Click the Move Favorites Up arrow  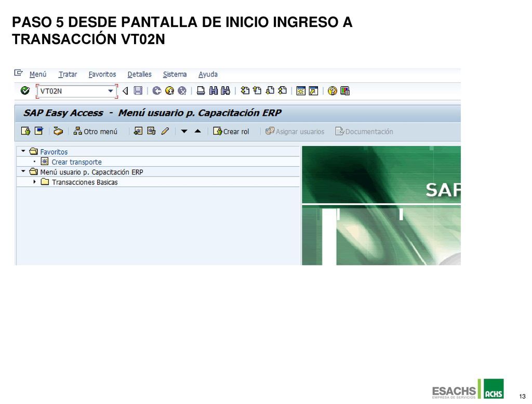(x=198, y=131)
